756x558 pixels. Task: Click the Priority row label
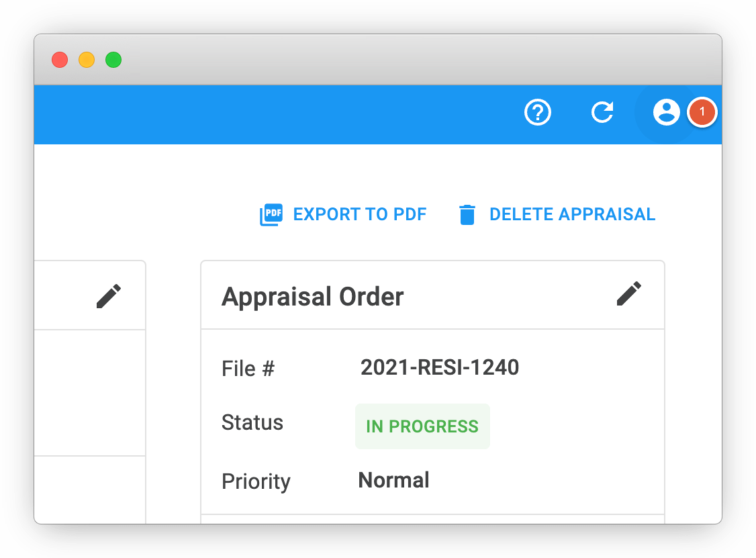[256, 481]
